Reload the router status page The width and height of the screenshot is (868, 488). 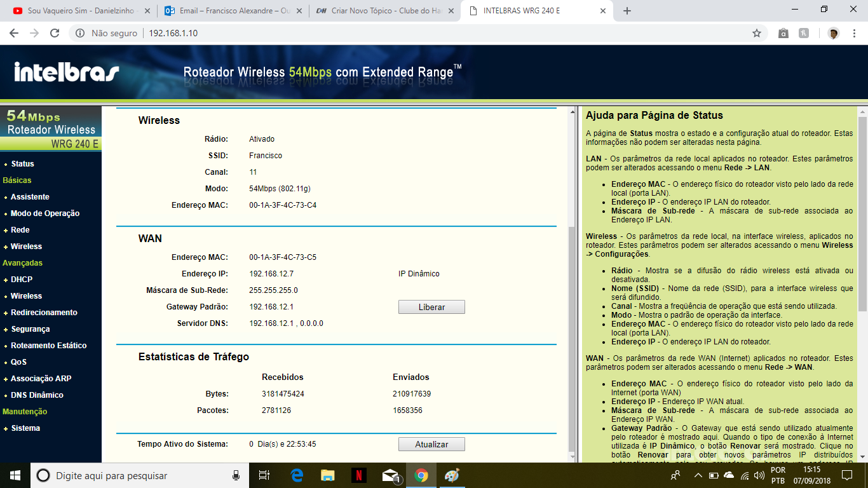[55, 33]
